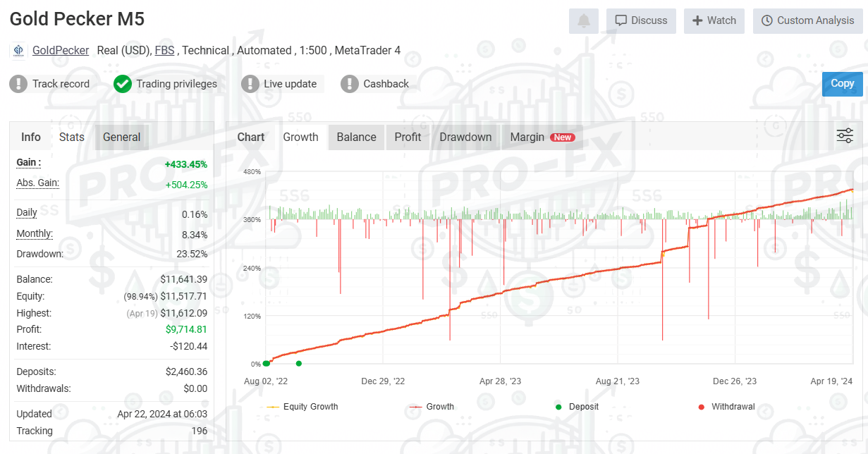Toggle Growth legend series
The height and width of the screenshot is (454, 868).
(x=432, y=407)
